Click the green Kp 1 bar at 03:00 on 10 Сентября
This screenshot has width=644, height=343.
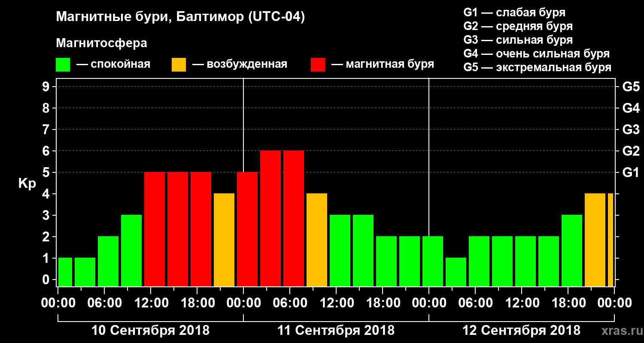(x=85, y=272)
